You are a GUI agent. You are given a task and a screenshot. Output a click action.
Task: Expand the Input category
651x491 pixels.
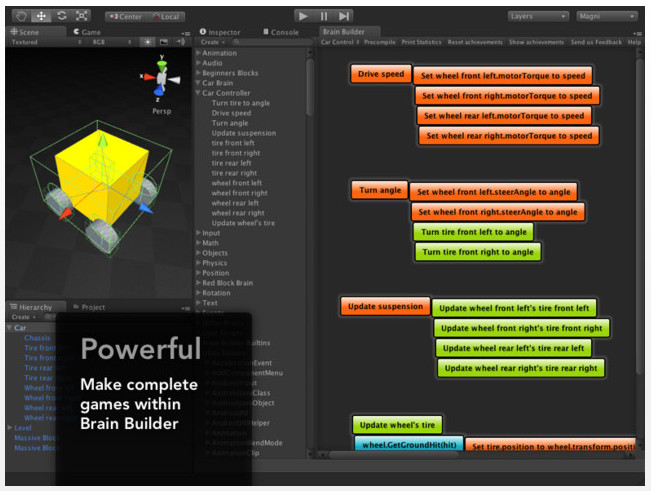198,233
